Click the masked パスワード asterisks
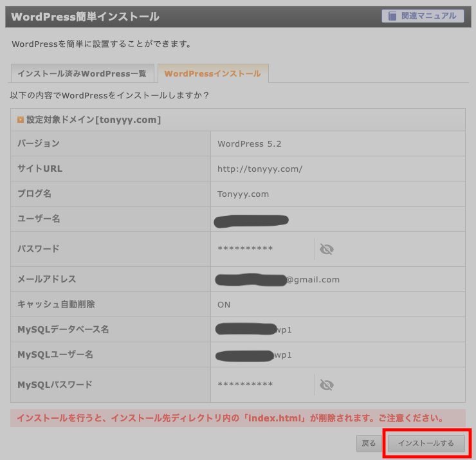This screenshot has width=476, height=460. [x=245, y=249]
